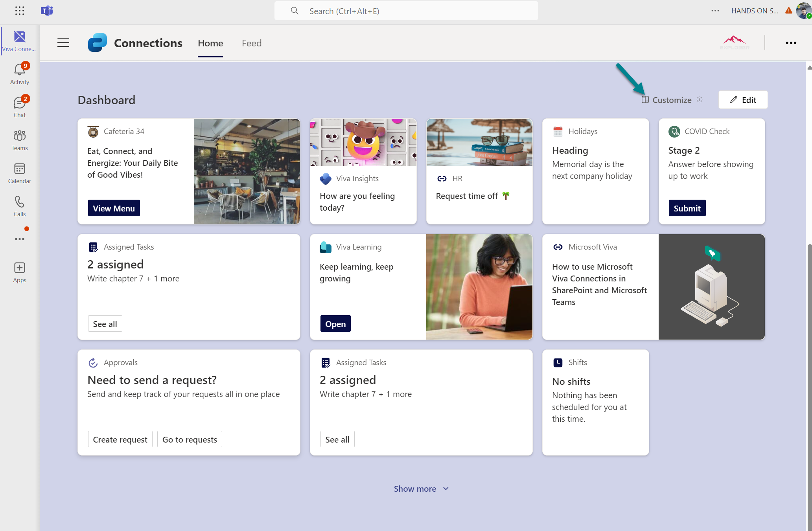Image resolution: width=812 pixels, height=531 pixels.
Task: Go to Teams in the sidebar
Action: click(19, 136)
